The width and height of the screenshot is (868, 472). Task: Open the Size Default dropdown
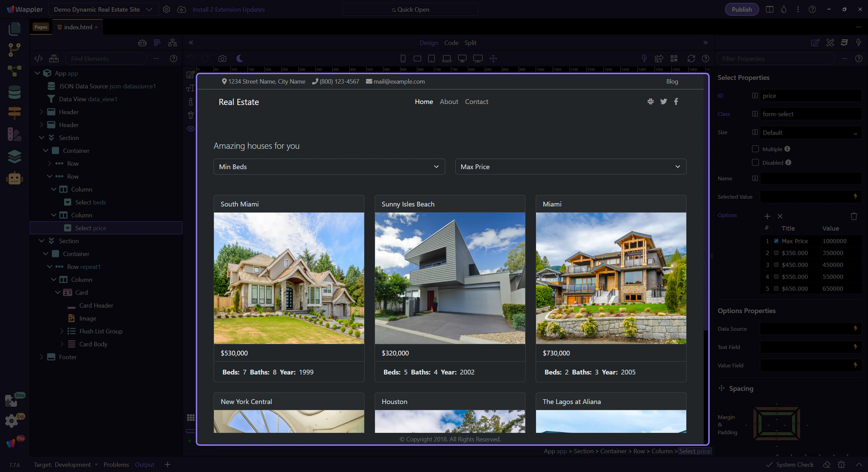(810, 133)
